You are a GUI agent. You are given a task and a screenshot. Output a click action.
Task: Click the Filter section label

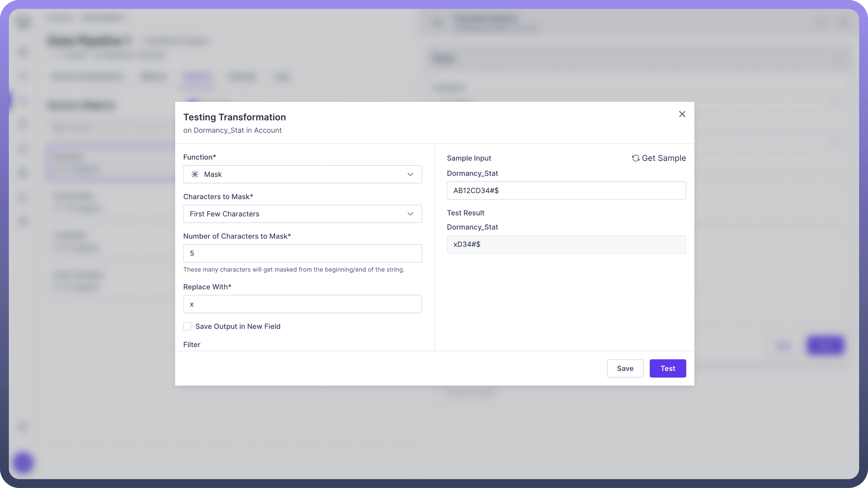click(192, 345)
